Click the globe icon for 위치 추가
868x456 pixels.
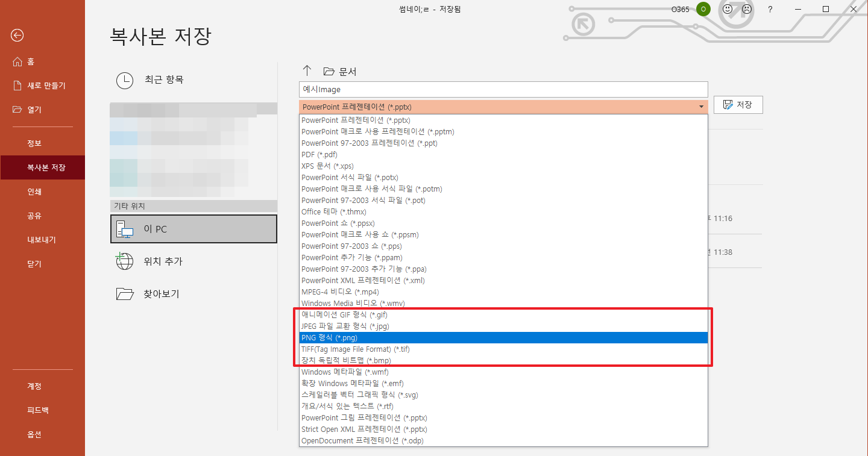[x=124, y=261]
